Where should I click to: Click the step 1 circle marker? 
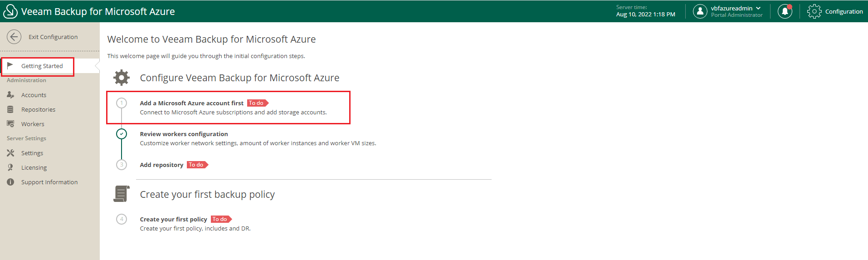click(x=122, y=103)
